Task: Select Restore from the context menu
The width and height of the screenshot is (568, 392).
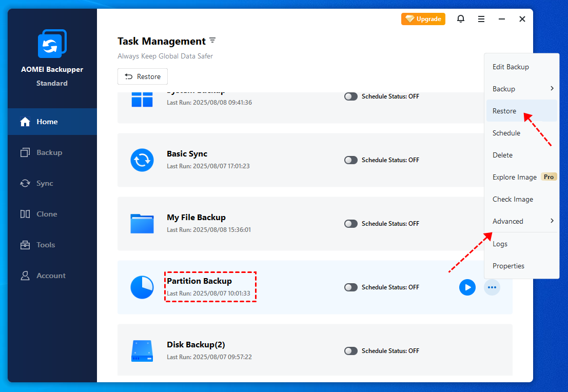Action: (x=505, y=111)
